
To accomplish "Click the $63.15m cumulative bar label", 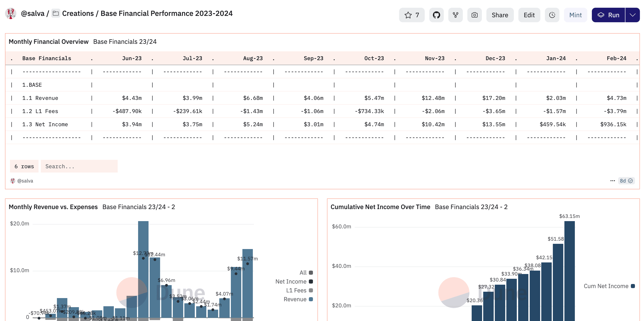I will tap(569, 216).
